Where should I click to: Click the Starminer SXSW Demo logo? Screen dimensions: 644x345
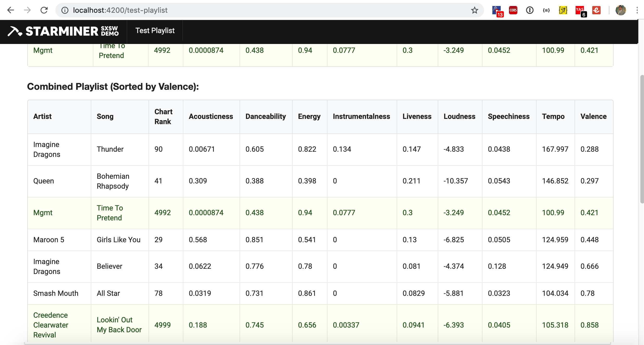(63, 31)
